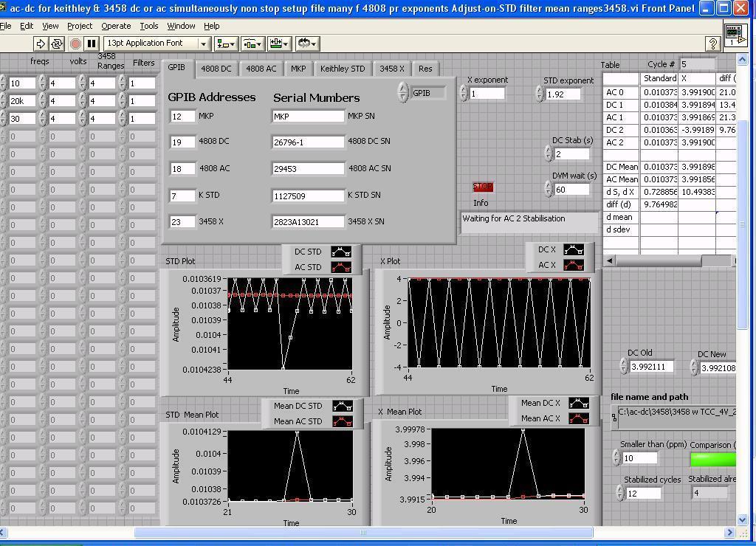This screenshot has height=546, width=756.
Task: Open the Window menu
Action: tap(181, 26)
